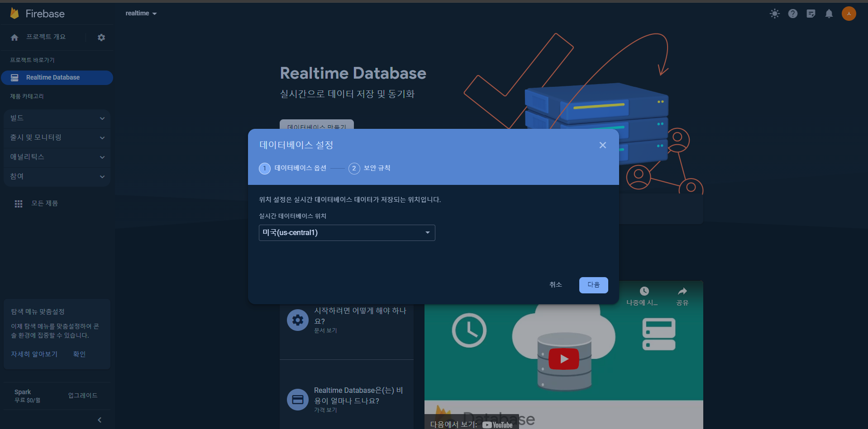
Task: Collapse sidebar chevron at bottom
Action: (x=100, y=420)
